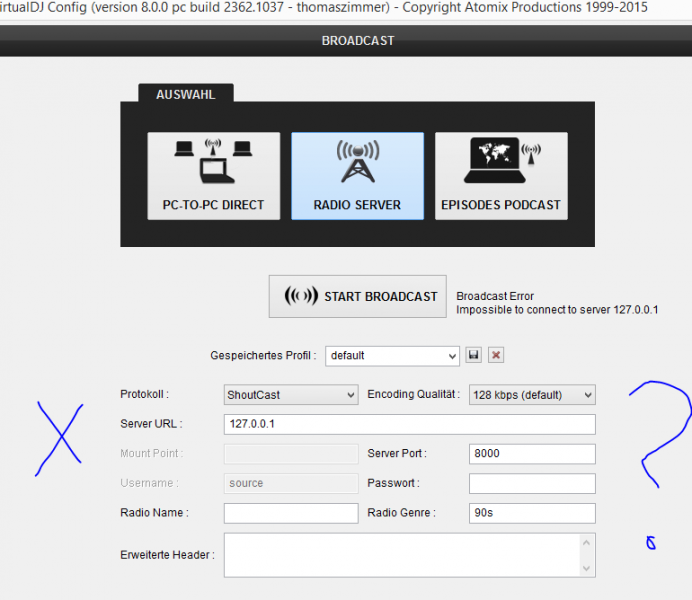Click the Passwort input field
The image size is (692, 600).
(532, 484)
